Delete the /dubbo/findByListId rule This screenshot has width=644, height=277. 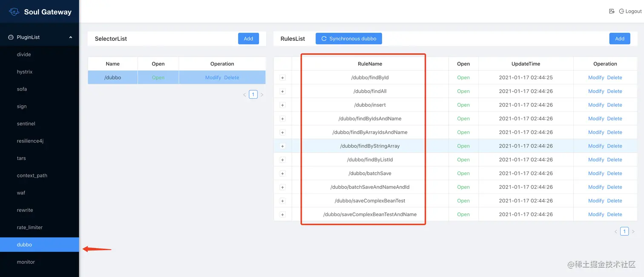click(x=615, y=160)
